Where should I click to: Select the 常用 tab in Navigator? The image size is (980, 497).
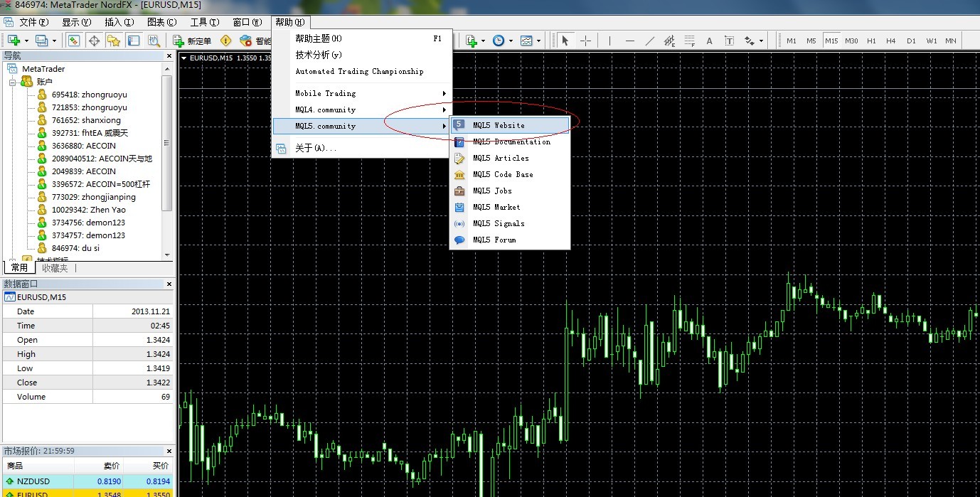click(x=19, y=268)
